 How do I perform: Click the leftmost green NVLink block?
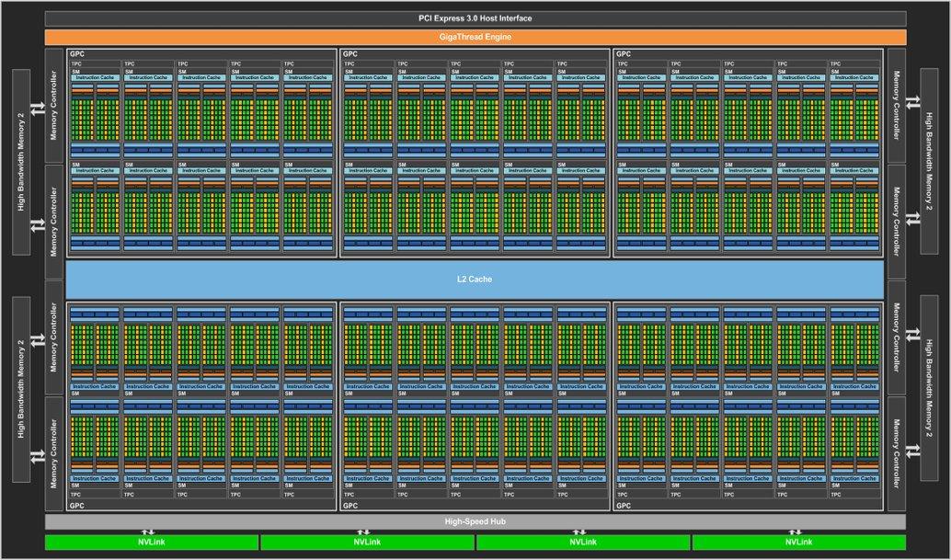click(x=152, y=543)
